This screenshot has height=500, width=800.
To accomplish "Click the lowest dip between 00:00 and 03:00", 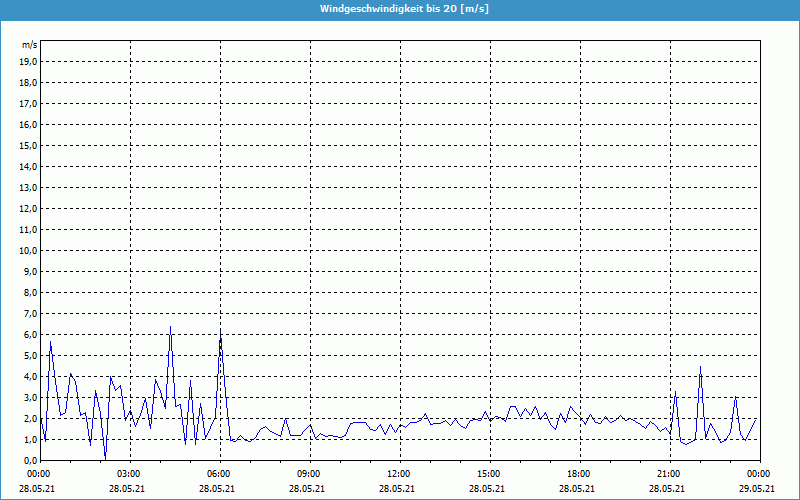I will [105, 457].
